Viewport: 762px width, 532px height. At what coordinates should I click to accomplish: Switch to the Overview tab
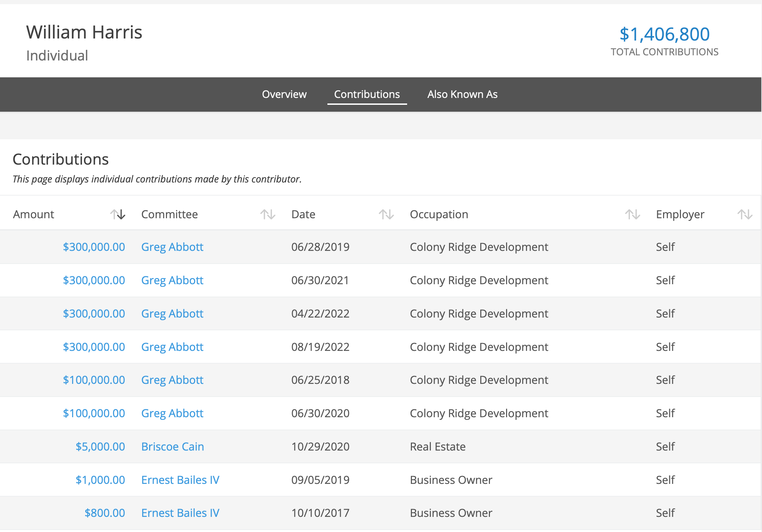284,94
